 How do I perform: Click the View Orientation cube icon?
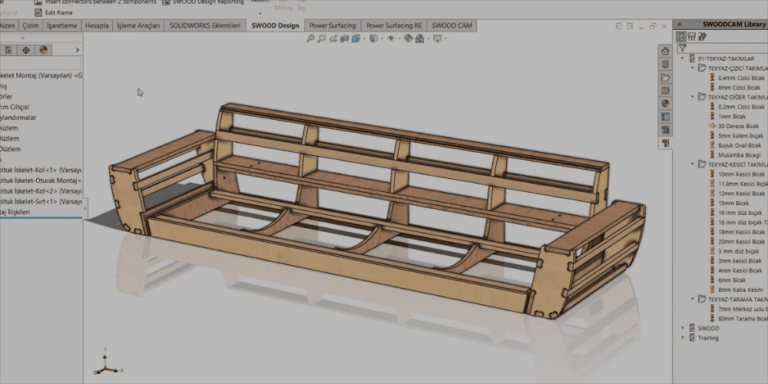tap(356, 38)
